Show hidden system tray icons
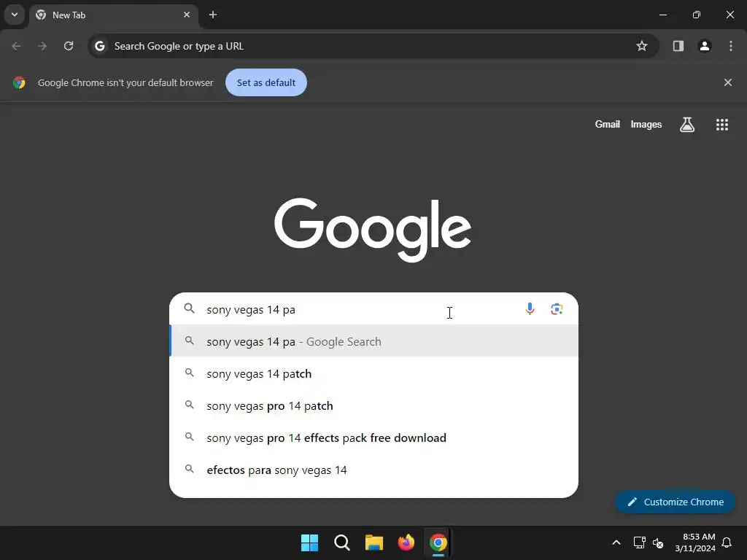The image size is (747, 560). [x=616, y=542]
